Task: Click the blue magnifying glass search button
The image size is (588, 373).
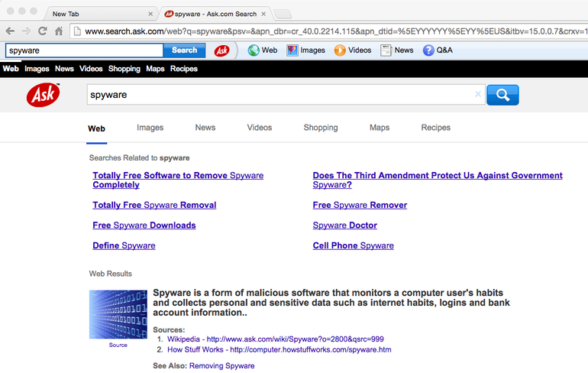Action: (502, 95)
